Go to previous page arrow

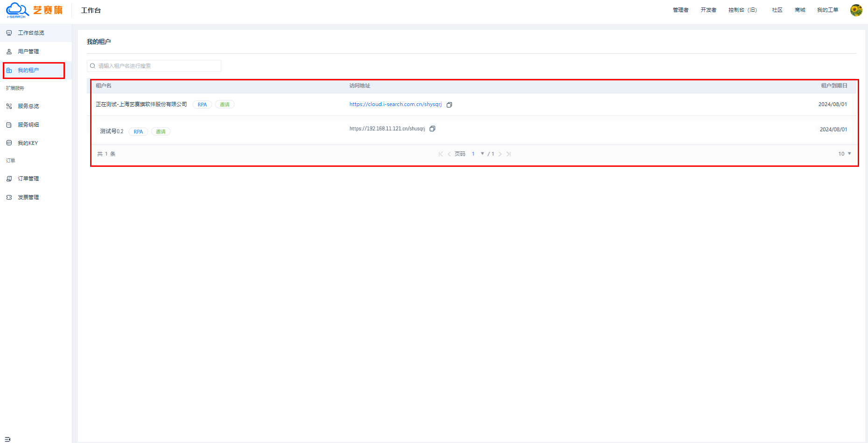449,154
